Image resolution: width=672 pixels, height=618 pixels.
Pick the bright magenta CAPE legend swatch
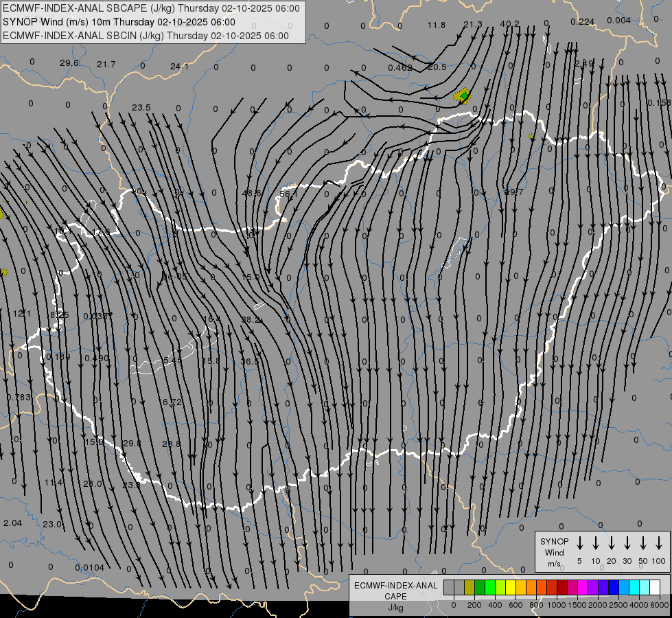583,587
